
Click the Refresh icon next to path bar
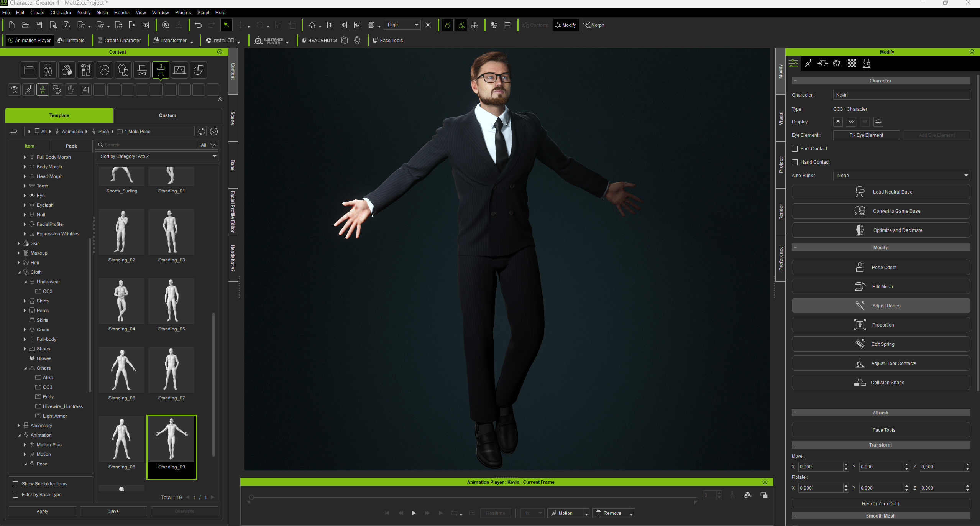pyautogui.click(x=202, y=131)
